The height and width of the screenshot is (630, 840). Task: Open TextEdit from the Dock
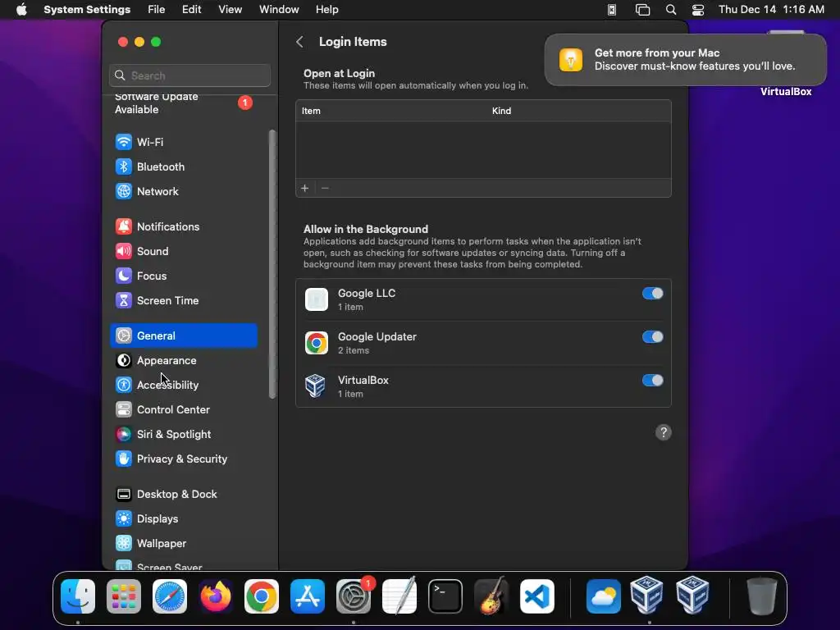click(399, 596)
